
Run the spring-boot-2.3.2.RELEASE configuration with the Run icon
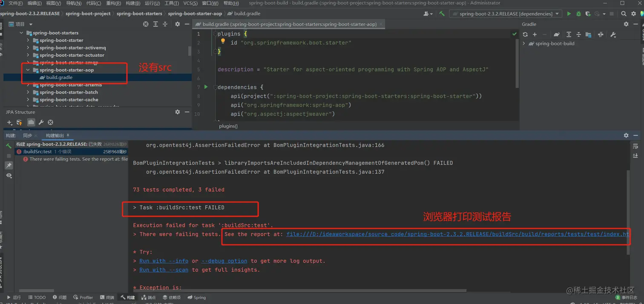click(569, 14)
